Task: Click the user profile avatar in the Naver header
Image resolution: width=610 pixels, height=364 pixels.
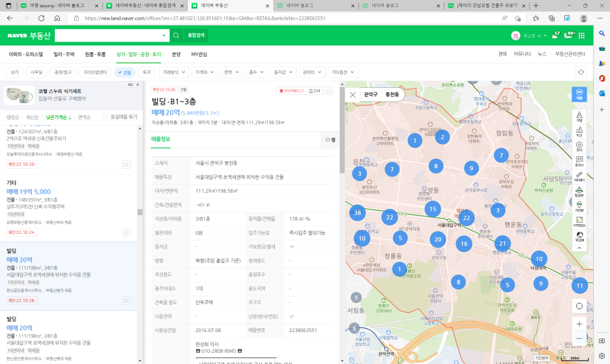Action: [x=516, y=35]
